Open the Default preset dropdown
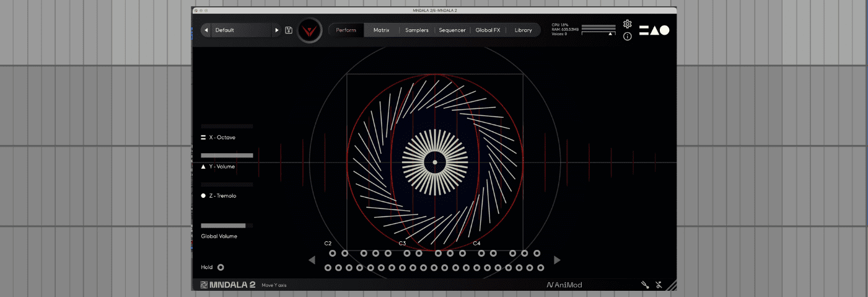Viewport: 868px width, 297px height. point(242,30)
